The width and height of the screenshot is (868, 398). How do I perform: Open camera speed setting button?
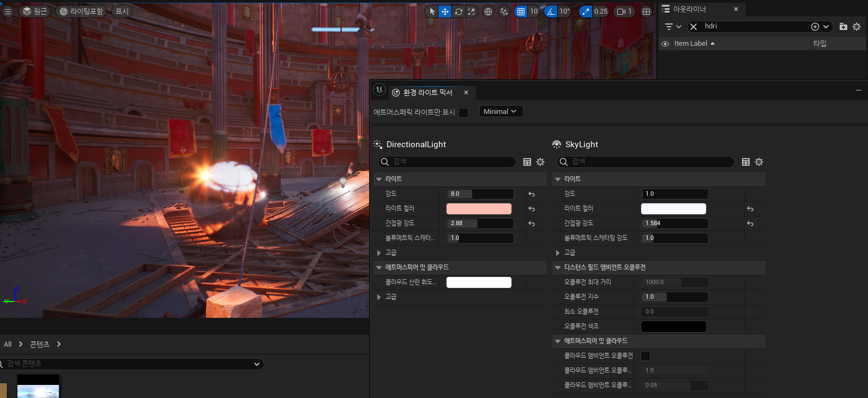pos(624,11)
